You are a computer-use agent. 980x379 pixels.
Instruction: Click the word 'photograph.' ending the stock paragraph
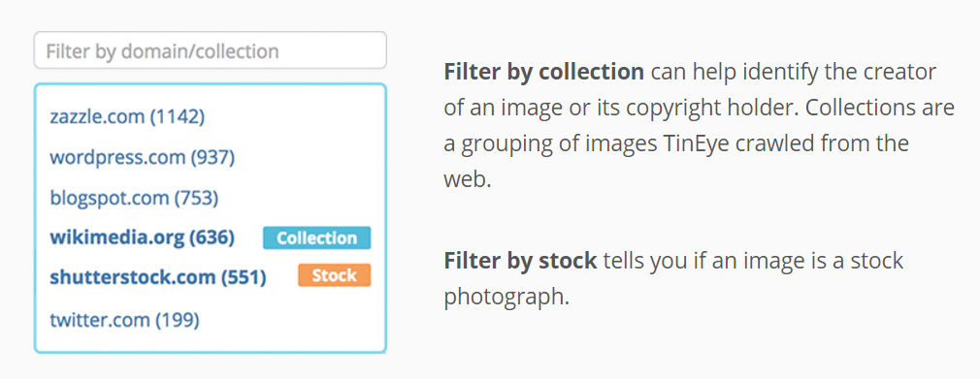(x=506, y=298)
